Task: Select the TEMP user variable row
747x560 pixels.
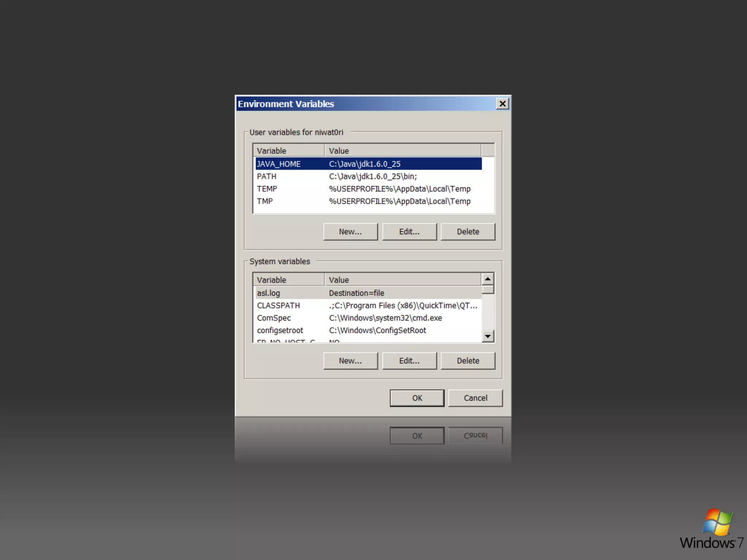Action: [267, 189]
